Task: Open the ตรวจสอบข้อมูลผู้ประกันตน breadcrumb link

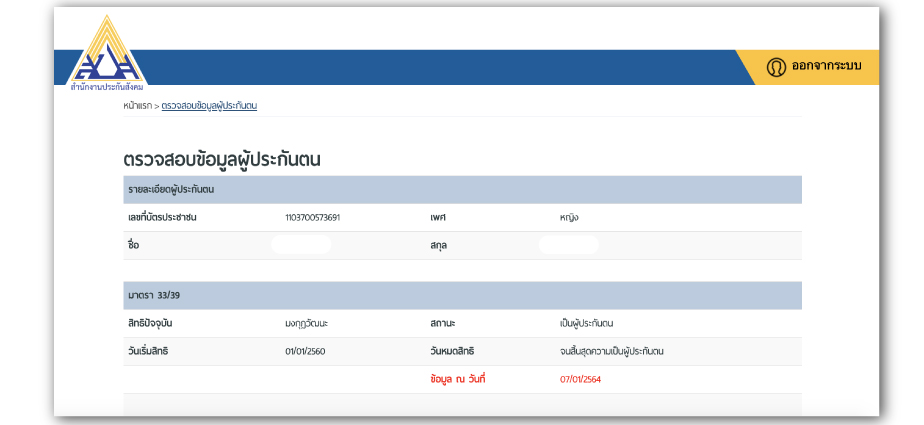Action: [x=209, y=105]
